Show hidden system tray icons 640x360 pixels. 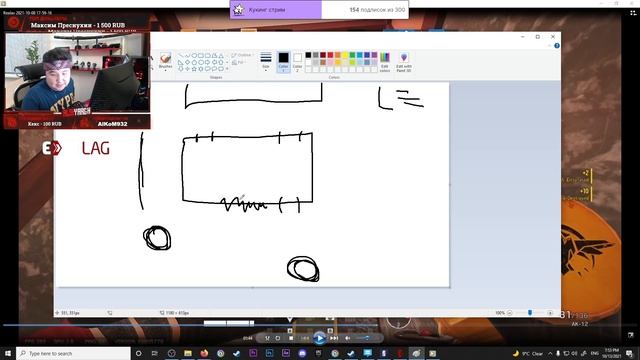pos(550,353)
